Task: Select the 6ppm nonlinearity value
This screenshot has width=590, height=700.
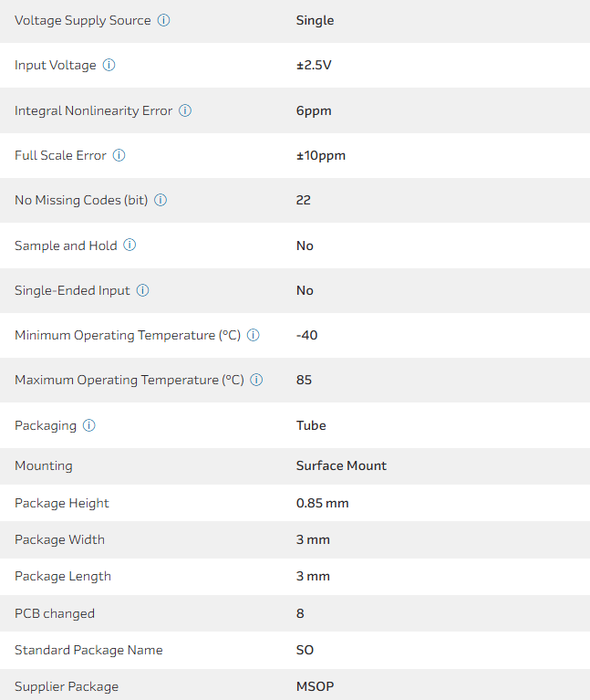Action: pos(314,110)
